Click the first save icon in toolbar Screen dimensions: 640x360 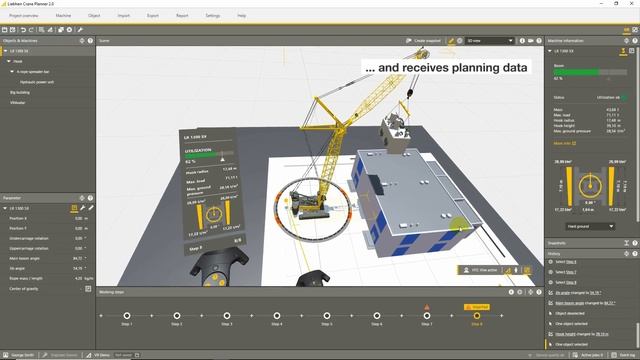(x=4, y=30)
